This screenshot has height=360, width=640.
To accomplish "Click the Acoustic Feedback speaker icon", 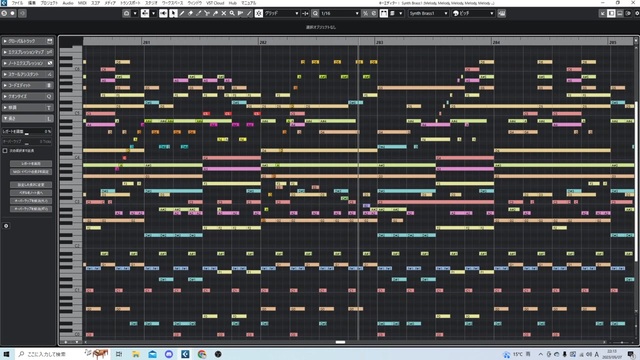I will [x=163, y=13].
